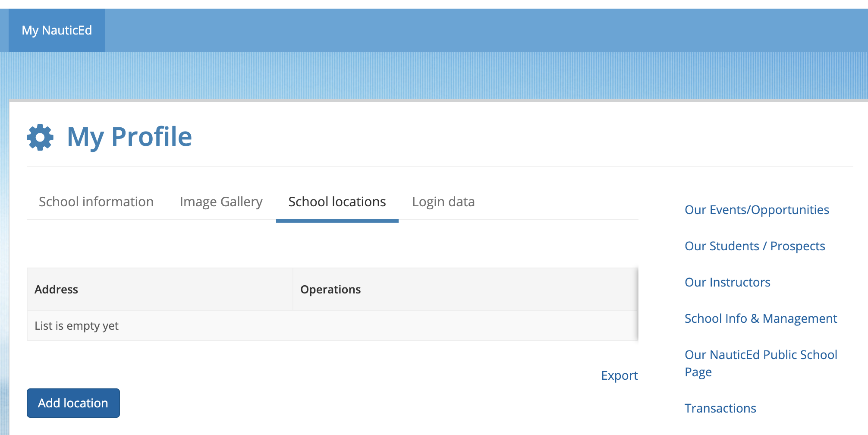Visit Our NauticEd Public School Page

pyautogui.click(x=761, y=363)
